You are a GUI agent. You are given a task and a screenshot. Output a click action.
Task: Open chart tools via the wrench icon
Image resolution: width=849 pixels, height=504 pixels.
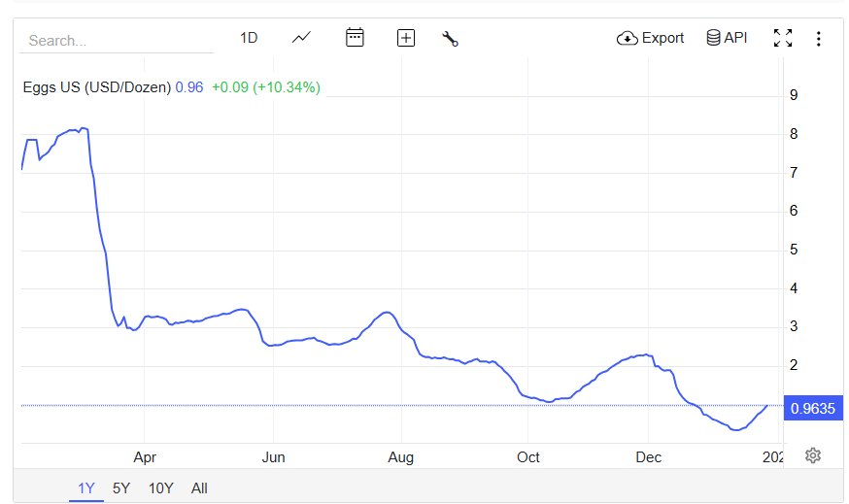[x=450, y=39]
